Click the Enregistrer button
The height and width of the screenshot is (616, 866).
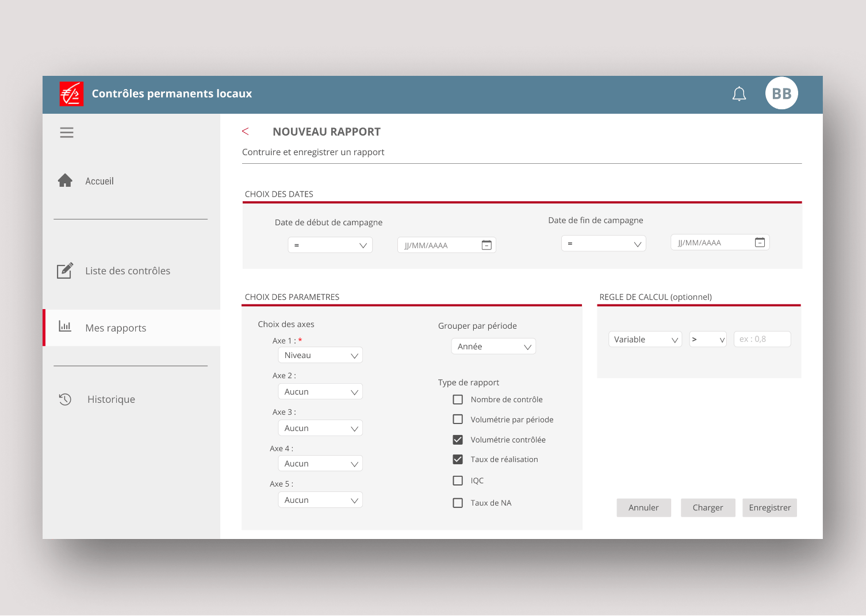tap(769, 507)
